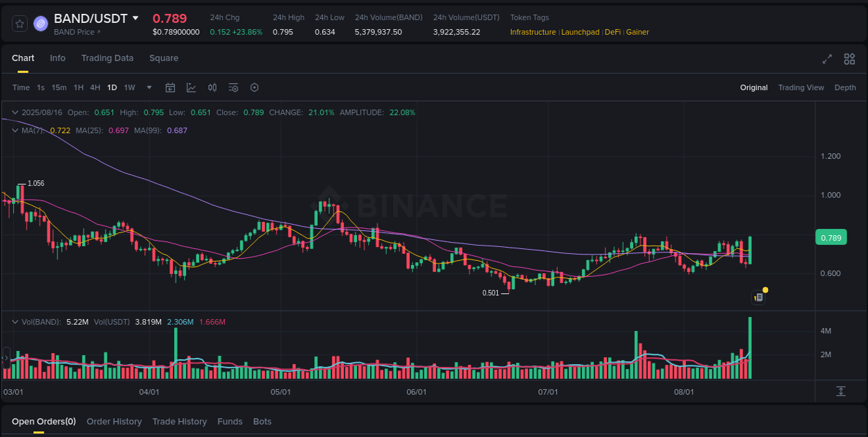Open the indicator management settings icon
This screenshot has width=868, height=437.
coord(233,87)
